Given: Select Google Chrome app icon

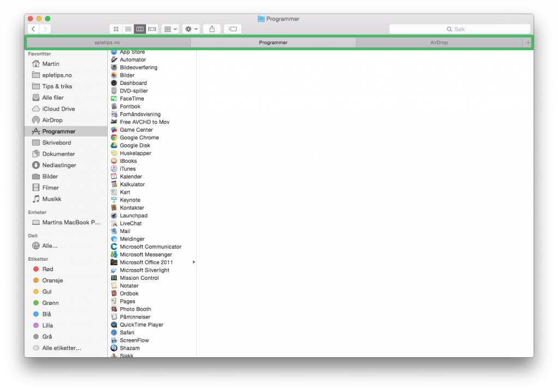Looking at the screenshot, I should 114,138.
